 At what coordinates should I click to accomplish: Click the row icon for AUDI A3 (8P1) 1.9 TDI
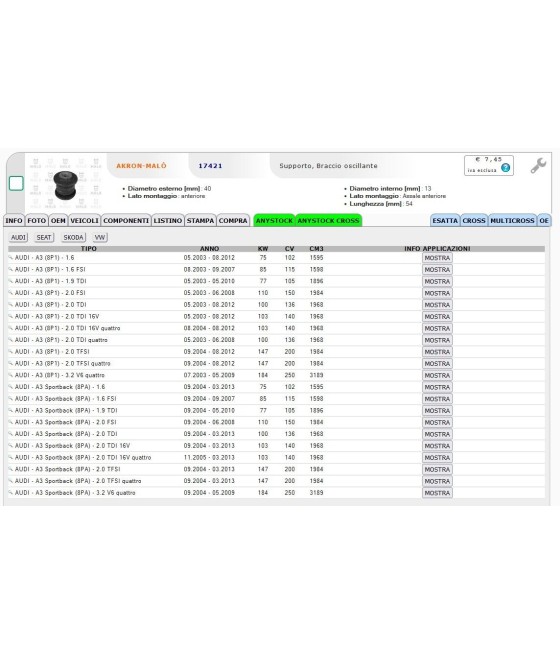click(10, 281)
